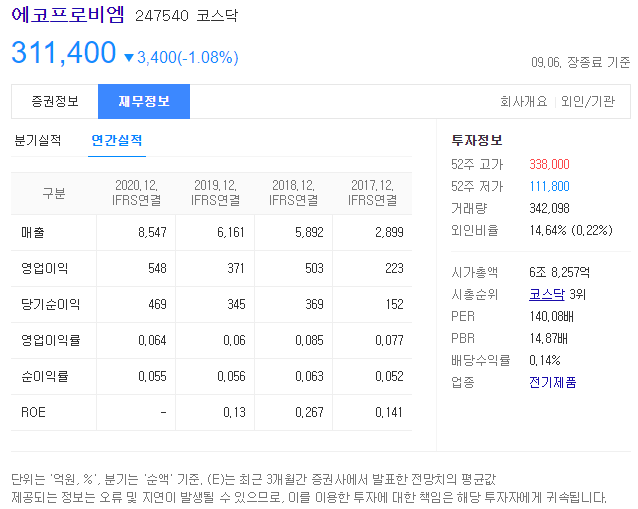Click the 503 operating profit value
This screenshot has height=509, width=638.
pyautogui.click(x=315, y=268)
